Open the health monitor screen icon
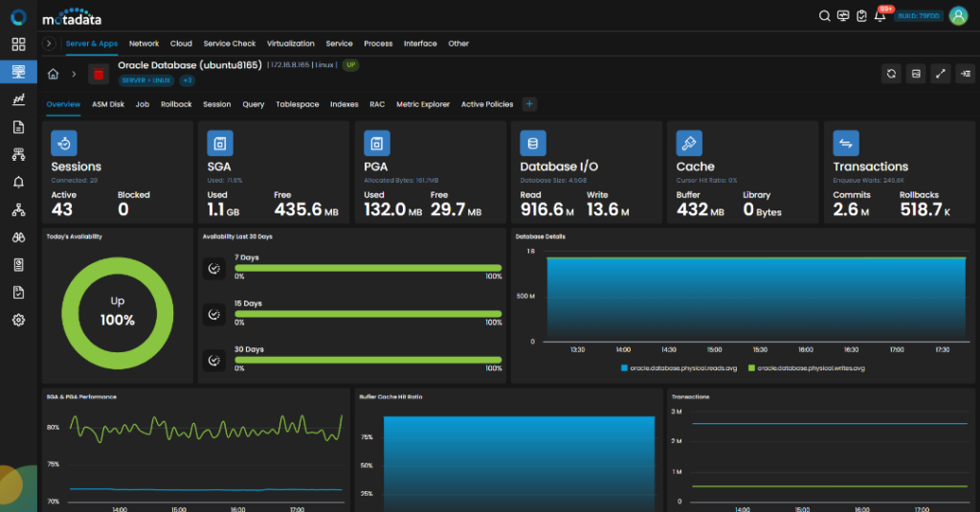This screenshot has height=512, width=980. tap(842, 15)
